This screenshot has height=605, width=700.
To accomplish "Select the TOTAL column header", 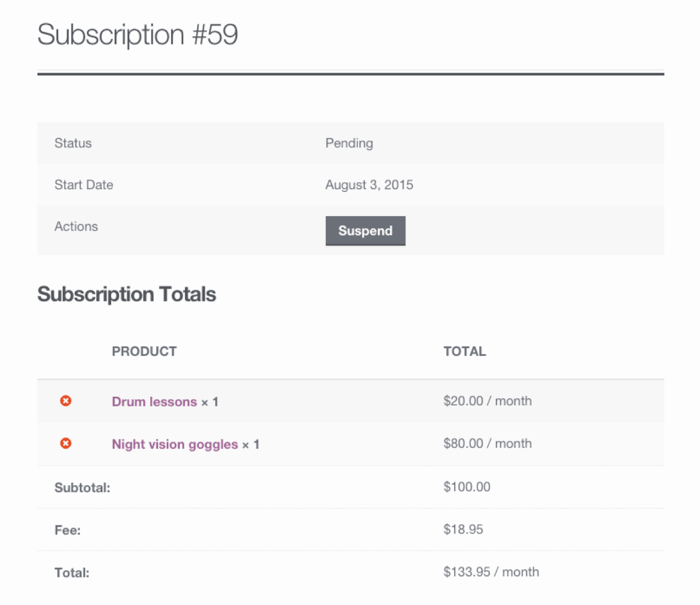I will click(464, 351).
